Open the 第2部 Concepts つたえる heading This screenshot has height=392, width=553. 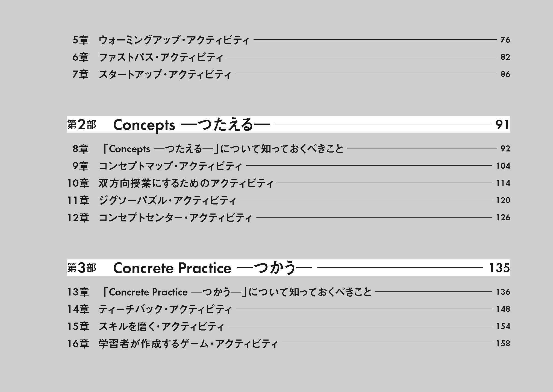click(191, 125)
